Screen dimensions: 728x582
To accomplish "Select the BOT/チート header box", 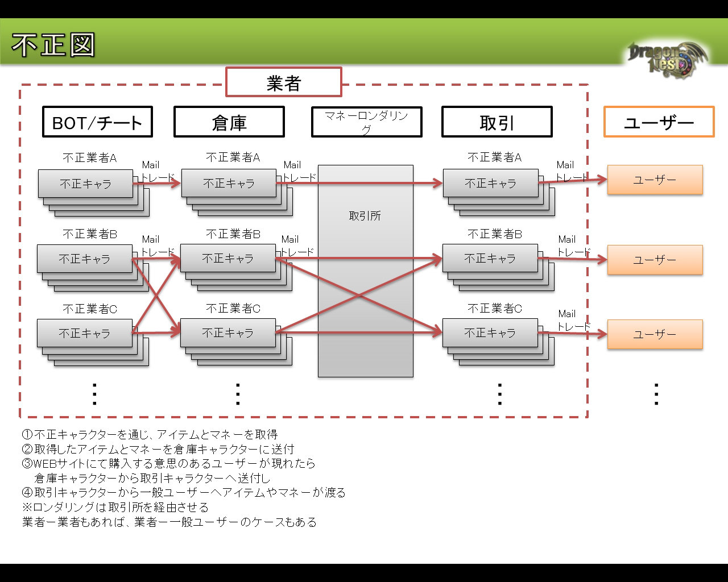I will [x=97, y=122].
